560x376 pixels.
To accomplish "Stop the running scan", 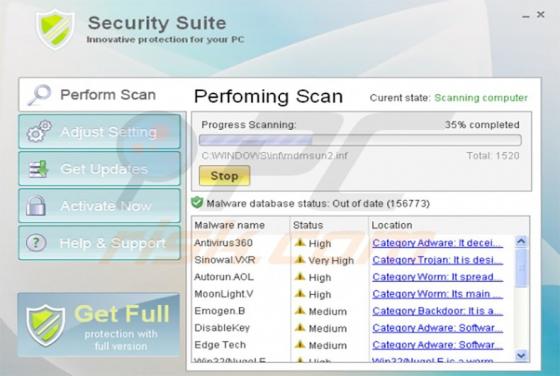I will (x=224, y=176).
